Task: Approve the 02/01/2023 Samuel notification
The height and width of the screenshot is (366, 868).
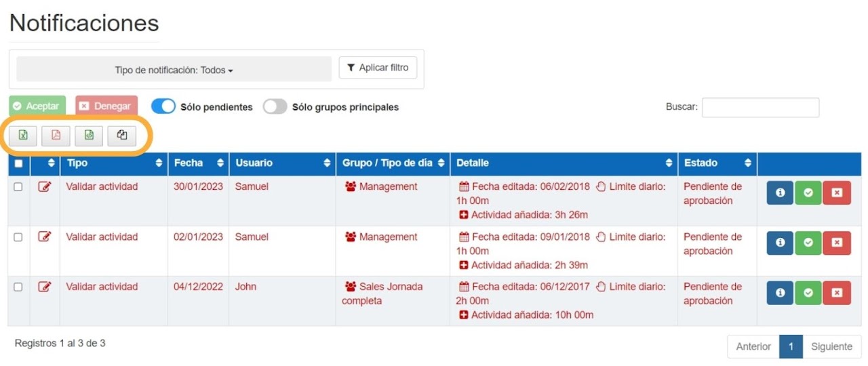Action: (808, 243)
